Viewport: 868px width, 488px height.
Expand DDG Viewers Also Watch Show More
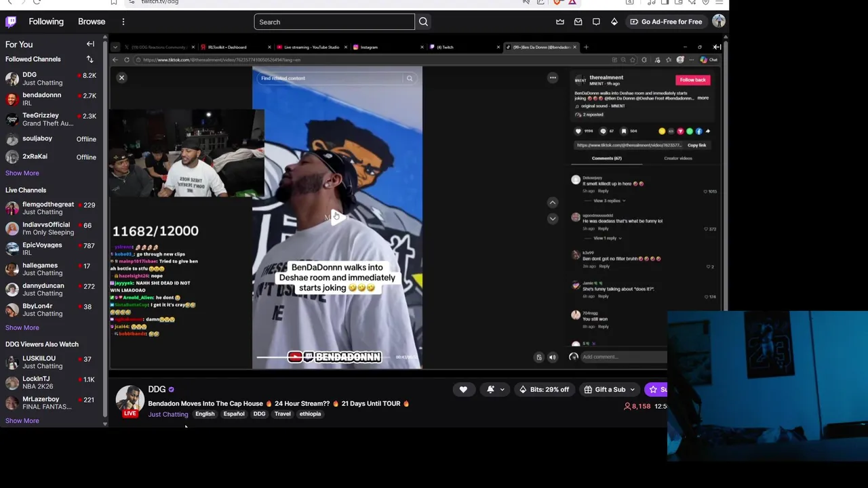[x=22, y=421]
